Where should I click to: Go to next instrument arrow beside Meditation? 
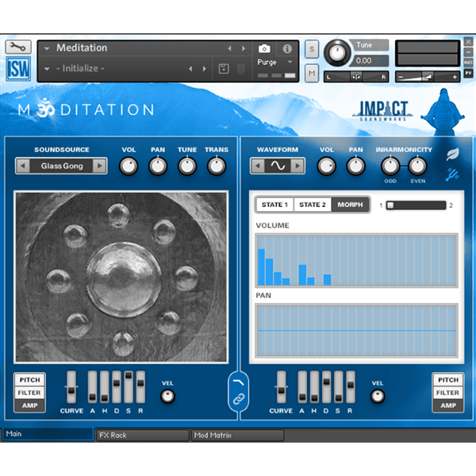point(244,48)
